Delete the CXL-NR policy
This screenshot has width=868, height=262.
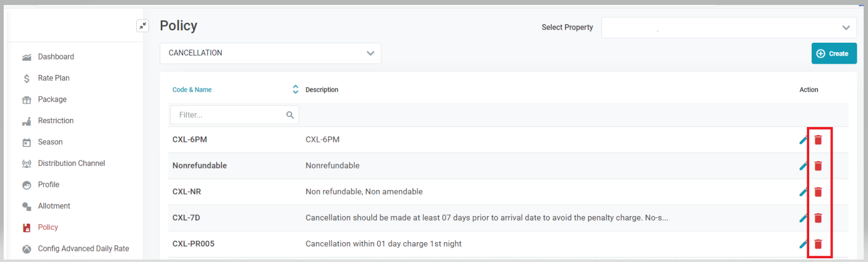818,192
